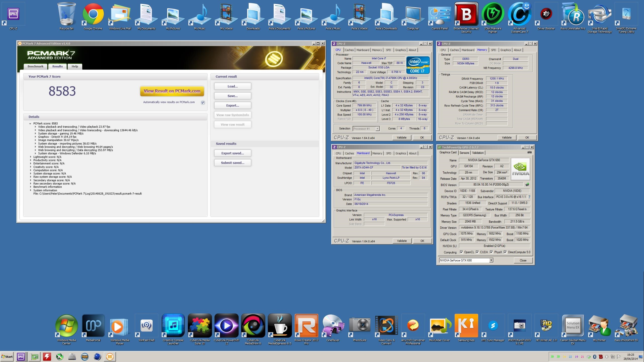Click View Result on PCMark.com button

click(172, 91)
